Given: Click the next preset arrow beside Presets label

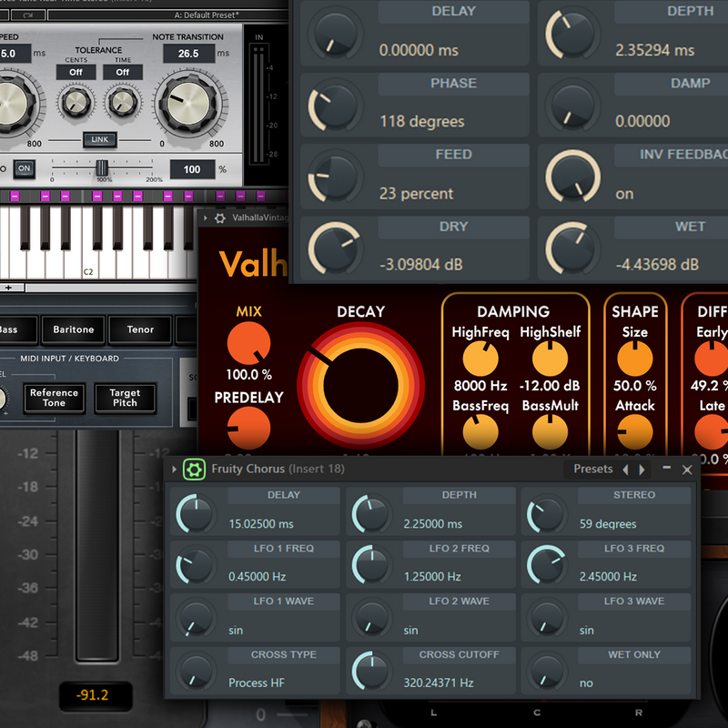Looking at the screenshot, I should pos(643,469).
